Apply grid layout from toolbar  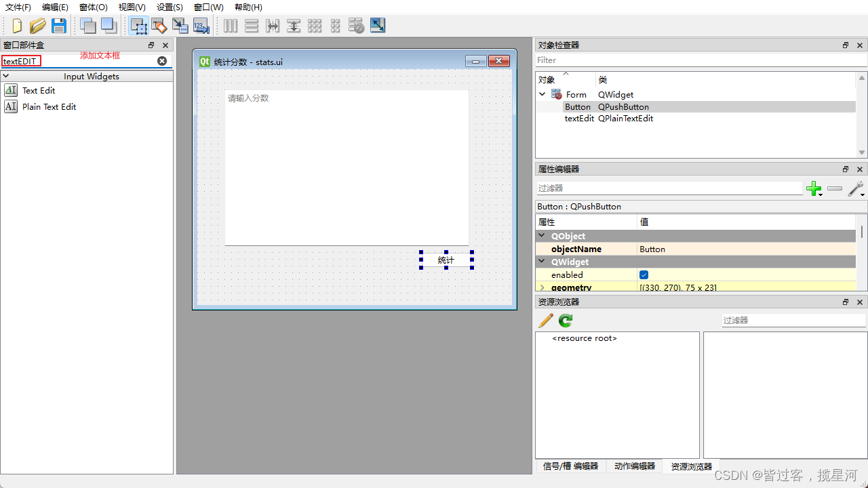[315, 26]
